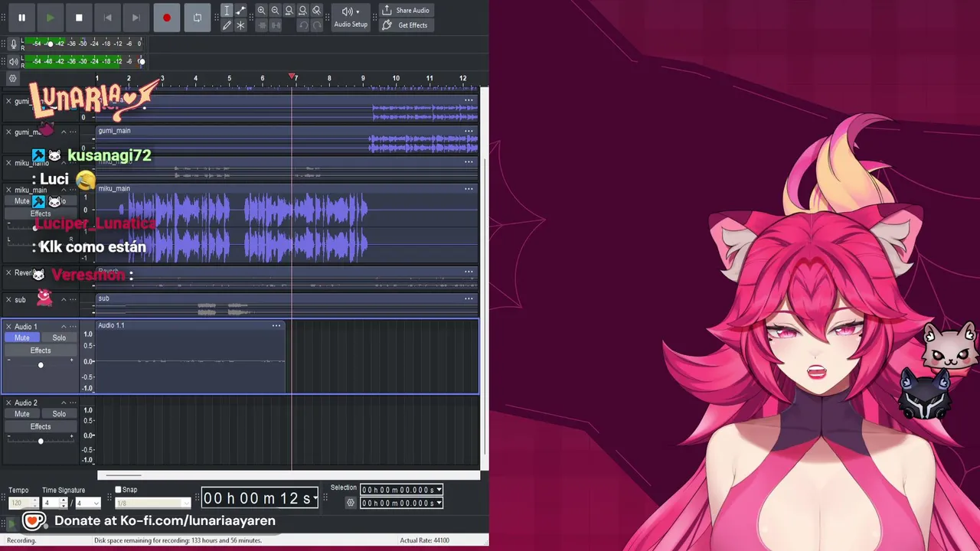Toggle the Loop playback button

197,18
